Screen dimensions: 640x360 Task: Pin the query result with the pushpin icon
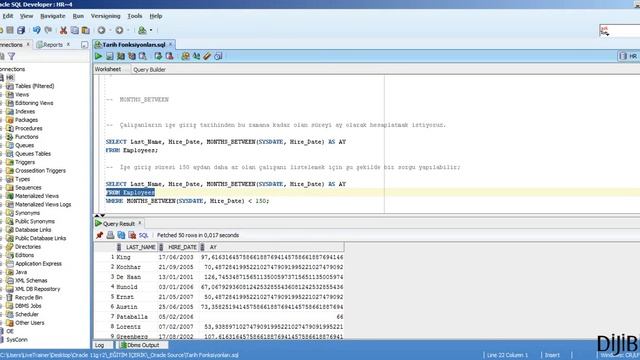(99, 235)
